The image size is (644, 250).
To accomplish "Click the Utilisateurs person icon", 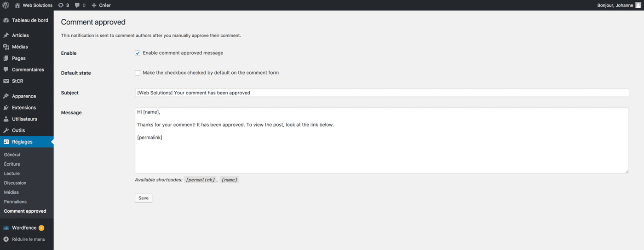I will 6,119.
